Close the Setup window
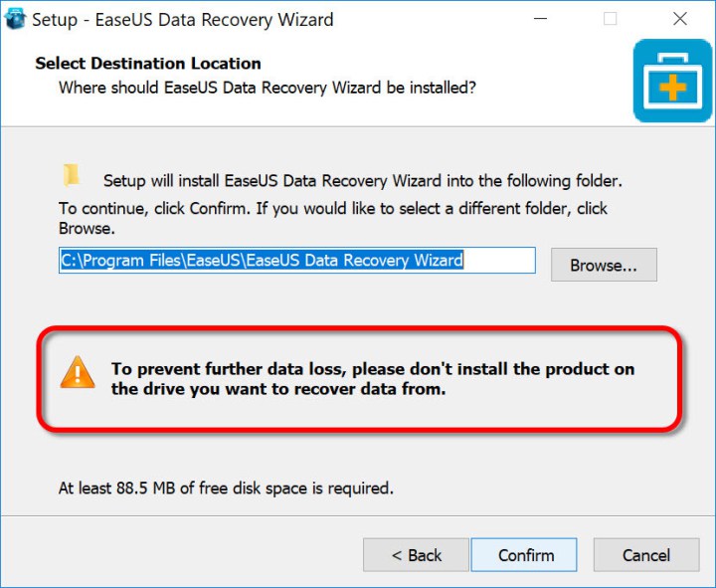The height and width of the screenshot is (588, 716). pos(679,19)
